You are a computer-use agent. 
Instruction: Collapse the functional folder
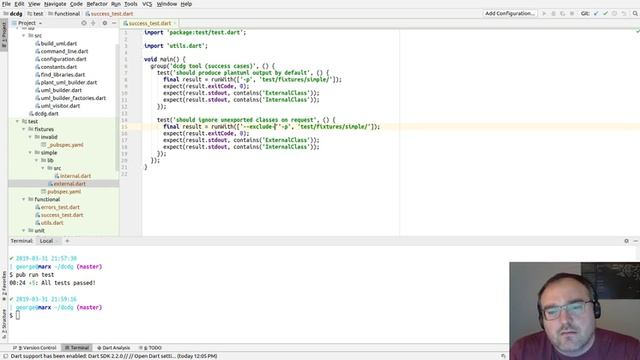24,199
